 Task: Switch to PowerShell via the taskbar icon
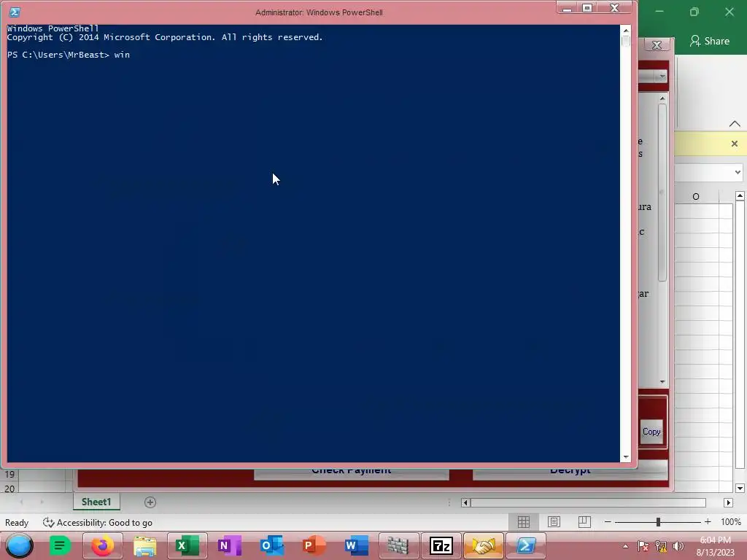click(x=525, y=545)
